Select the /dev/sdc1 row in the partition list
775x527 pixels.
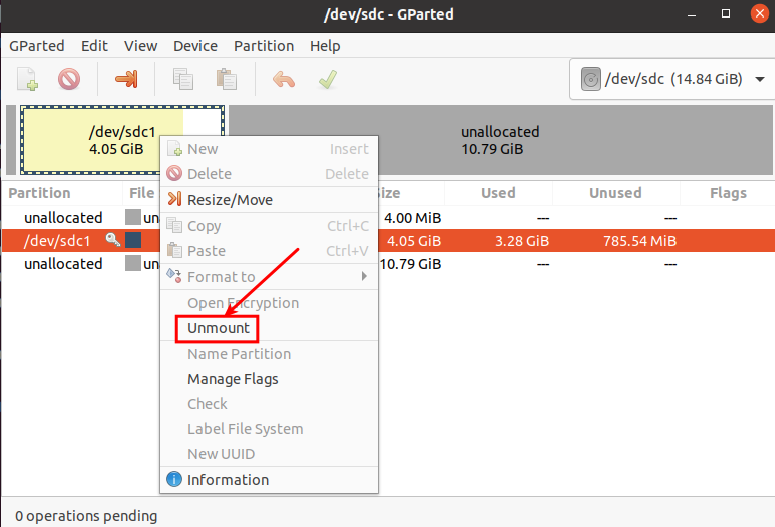388,241
